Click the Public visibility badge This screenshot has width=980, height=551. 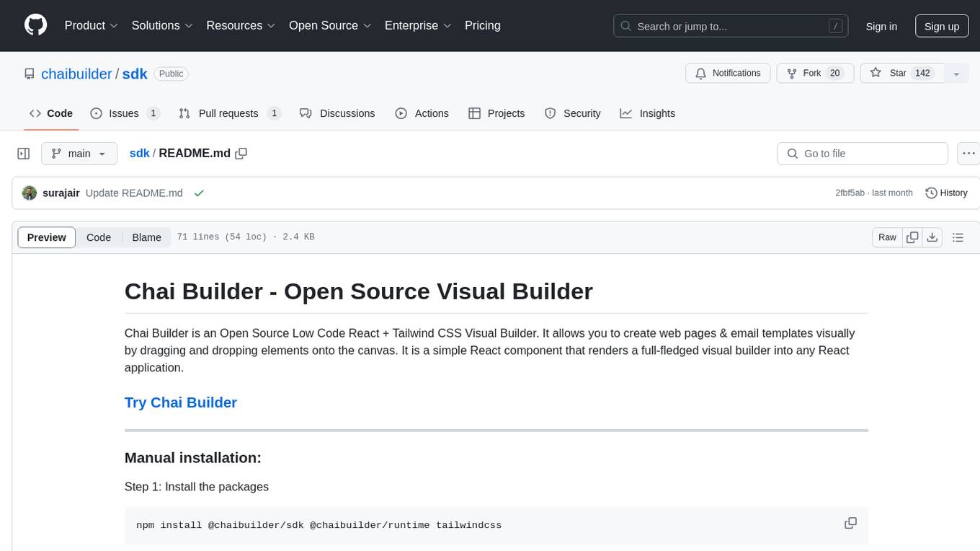click(171, 74)
